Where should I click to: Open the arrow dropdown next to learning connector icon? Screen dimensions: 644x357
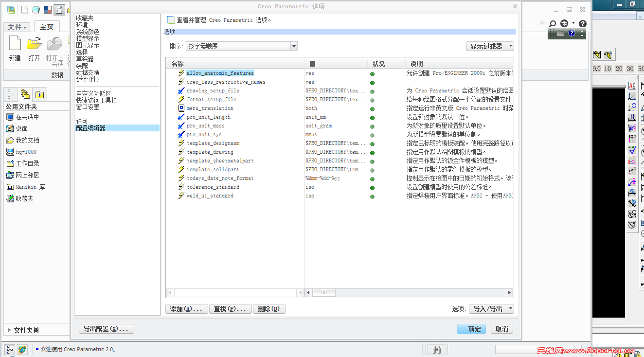coord(573,23)
